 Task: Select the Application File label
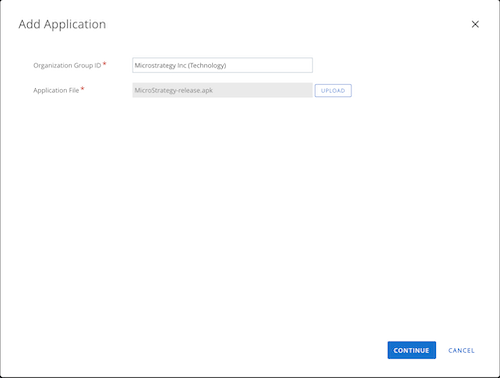click(56, 90)
